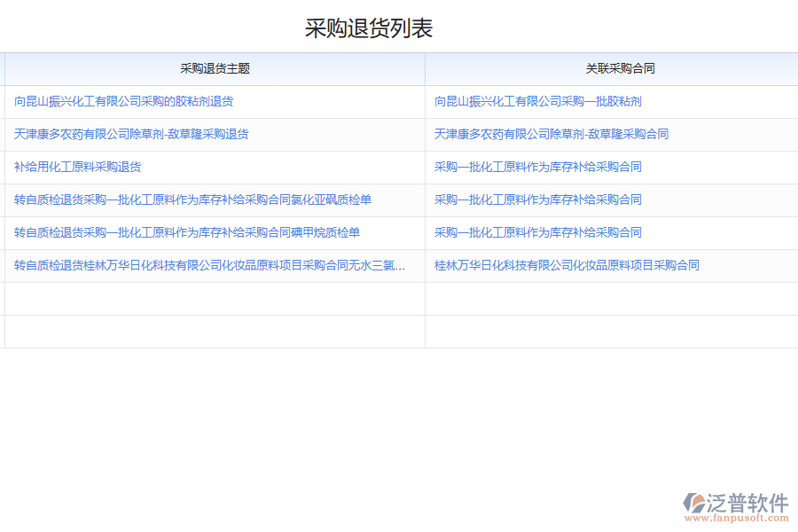Open contract 向昆山振兴化工有限公司采购一批胶粘剂
The width and height of the screenshot is (798, 532).
coord(537,101)
